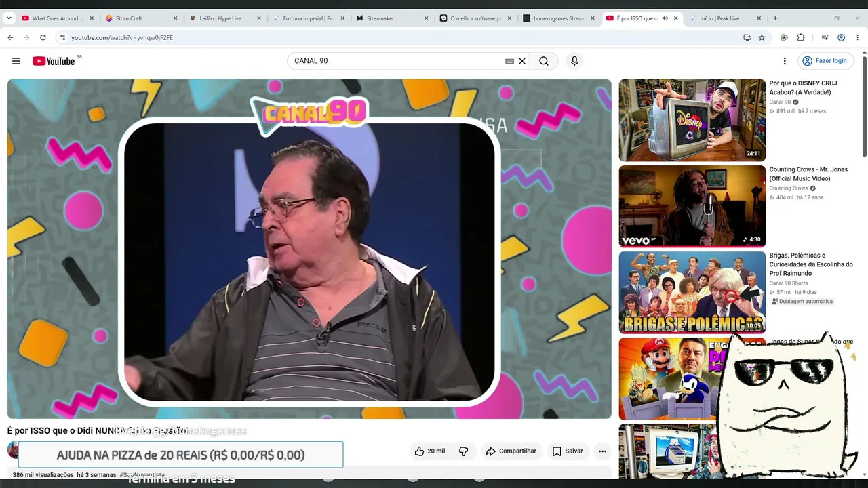Open 'Por que o DISNEY CRUJ Acabou?' title
Viewport: 868px width, 488px height.
pyautogui.click(x=803, y=88)
